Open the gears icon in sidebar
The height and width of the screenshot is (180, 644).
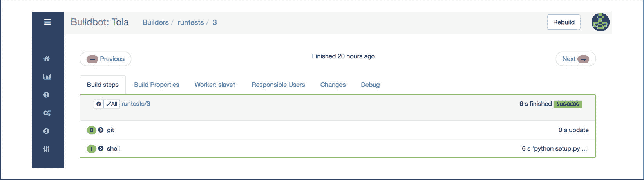pos(47,113)
